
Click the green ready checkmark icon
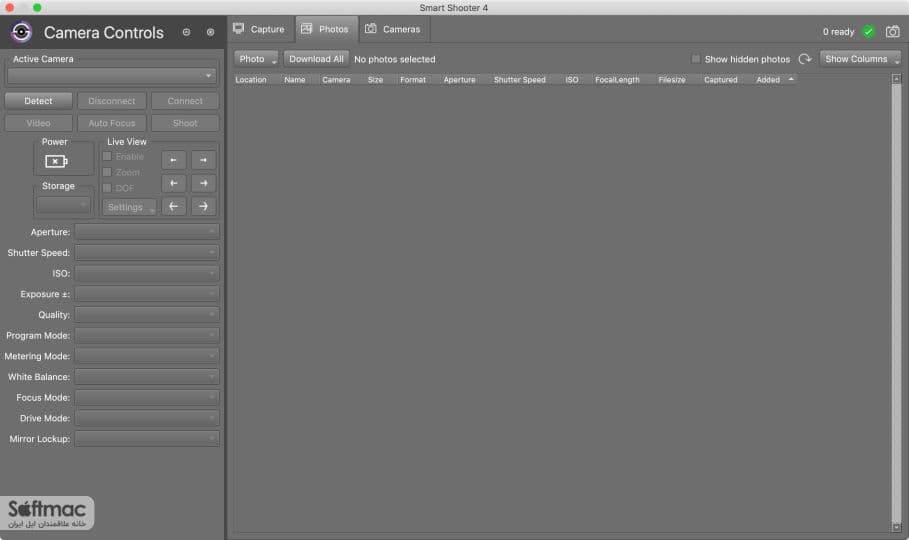pos(868,32)
